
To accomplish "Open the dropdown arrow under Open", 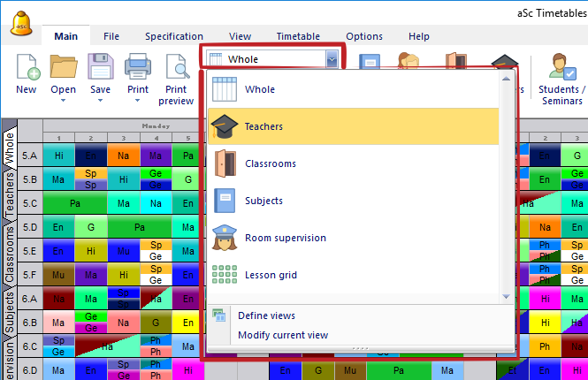I will point(63,101).
